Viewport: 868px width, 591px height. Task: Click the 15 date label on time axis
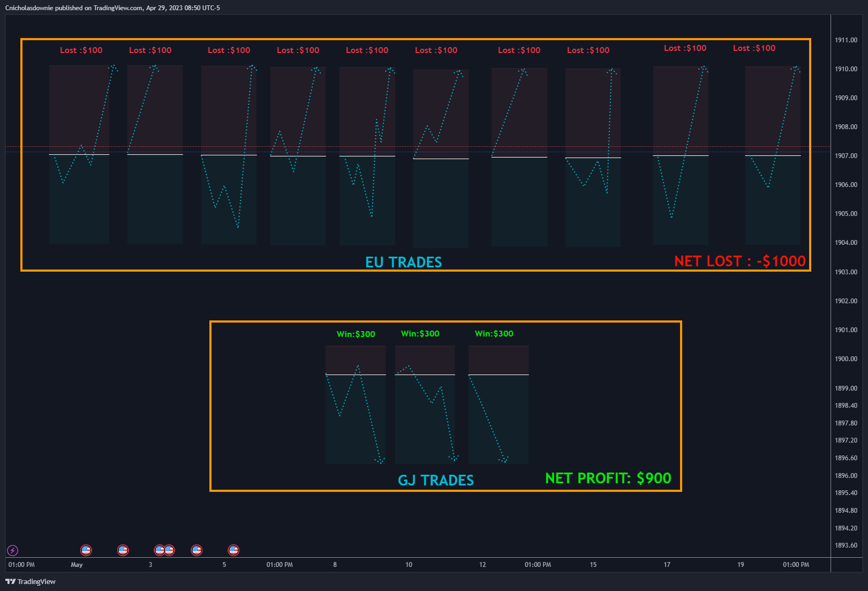click(593, 565)
